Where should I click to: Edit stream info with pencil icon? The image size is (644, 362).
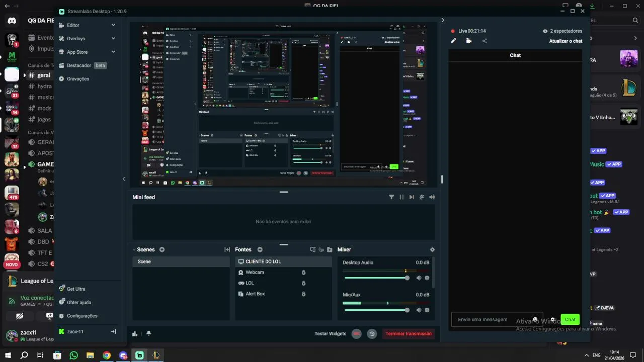click(453, 41)
